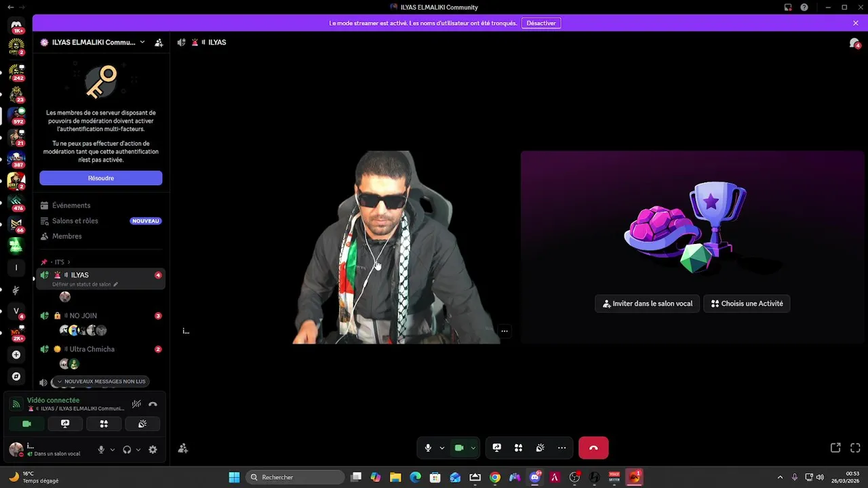Click Définir un statut de salon
The image size is (868, 488).
[x=85, y=284]
